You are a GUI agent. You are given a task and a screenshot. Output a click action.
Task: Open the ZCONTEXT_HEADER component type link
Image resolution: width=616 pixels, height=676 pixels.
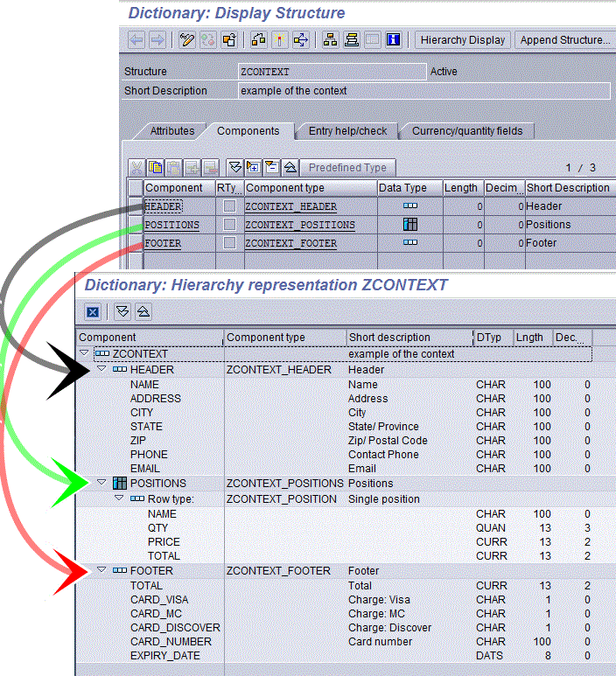[x=290, y=206]
